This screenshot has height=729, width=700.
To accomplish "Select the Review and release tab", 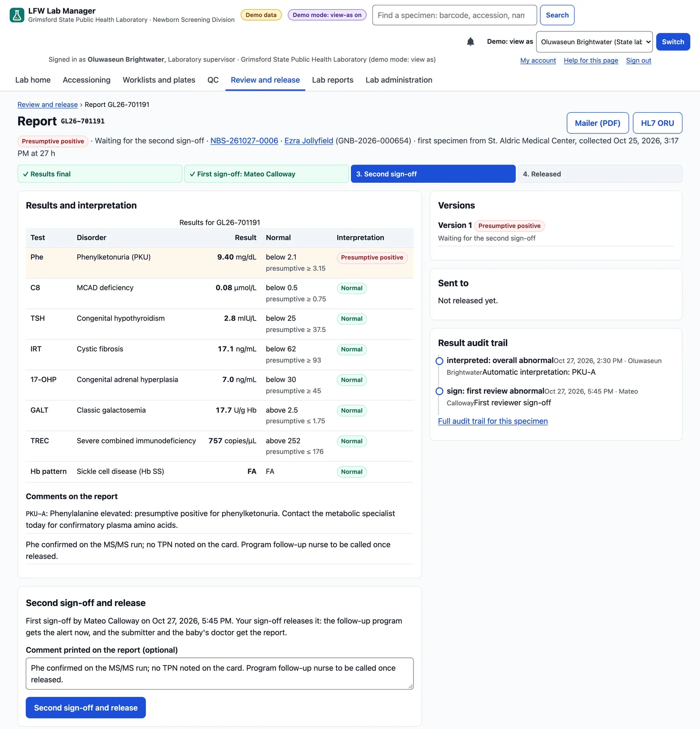I will pyautogui.click(x=265, y=80).
